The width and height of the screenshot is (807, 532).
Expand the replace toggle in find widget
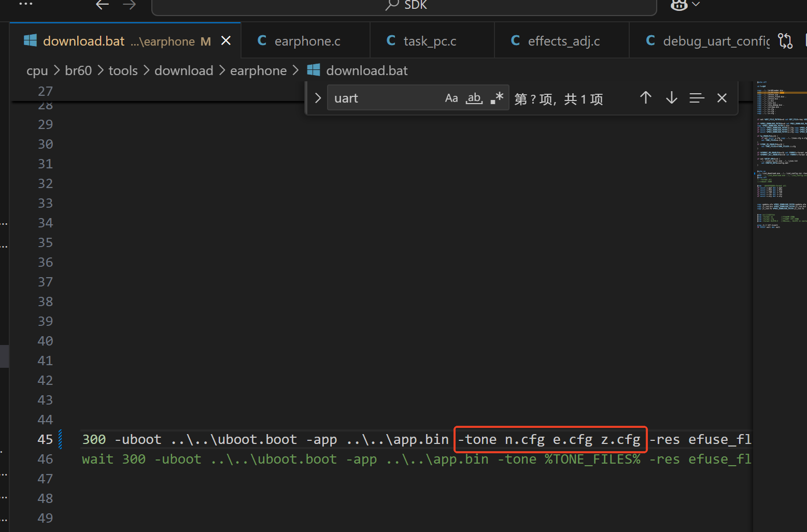point(318,98)
